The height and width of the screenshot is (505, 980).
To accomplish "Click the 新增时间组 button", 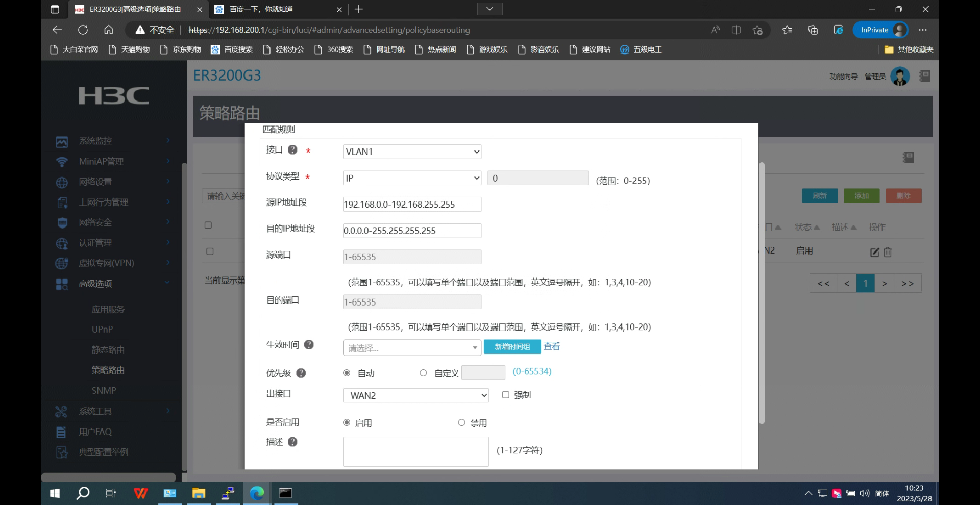I will (x=512, y=347).
